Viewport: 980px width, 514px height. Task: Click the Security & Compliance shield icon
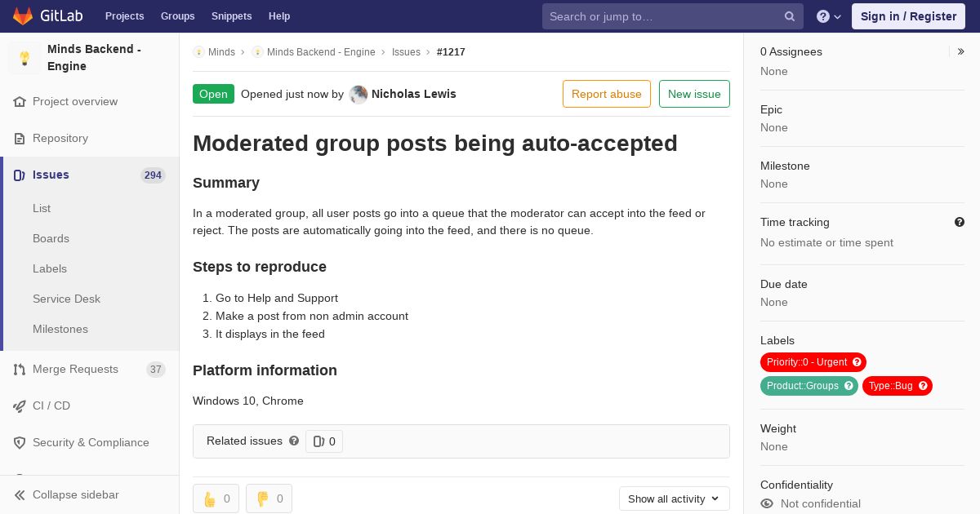[x=20, y=443]
